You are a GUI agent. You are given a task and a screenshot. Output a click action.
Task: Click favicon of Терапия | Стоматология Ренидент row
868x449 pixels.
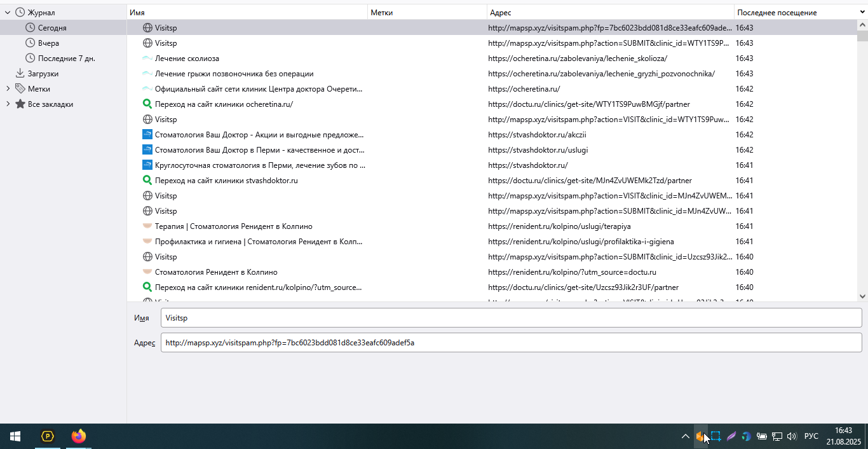click(x=147, y=226)
